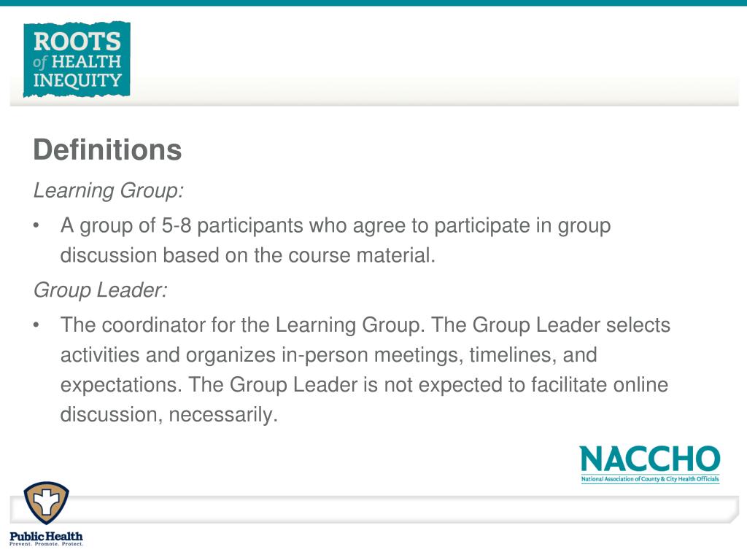Click the Group Leader subheading
This screenshot has height=560, width=747.
pos(100,290)
